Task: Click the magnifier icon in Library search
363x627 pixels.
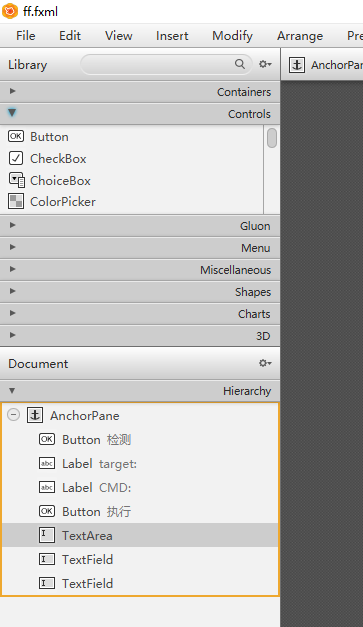Action: 240,64
